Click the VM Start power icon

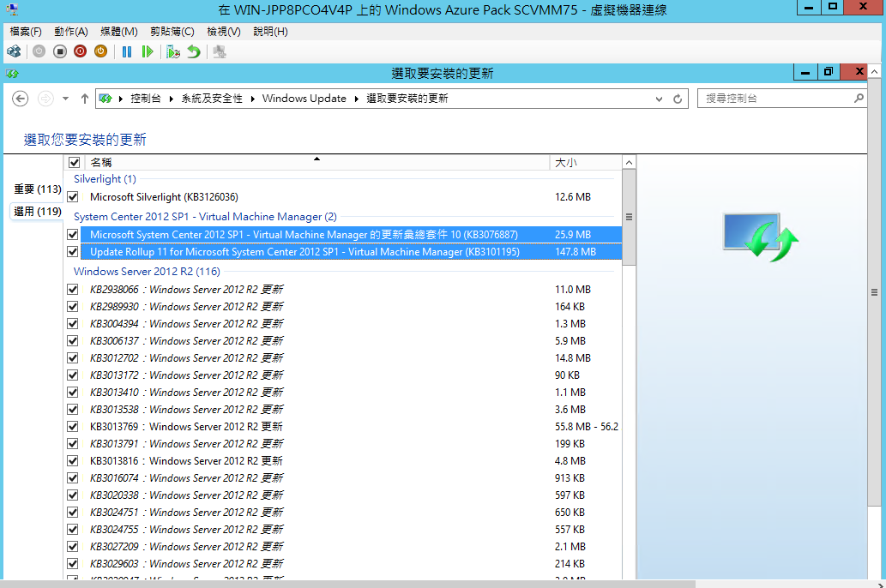coord(39,52)
